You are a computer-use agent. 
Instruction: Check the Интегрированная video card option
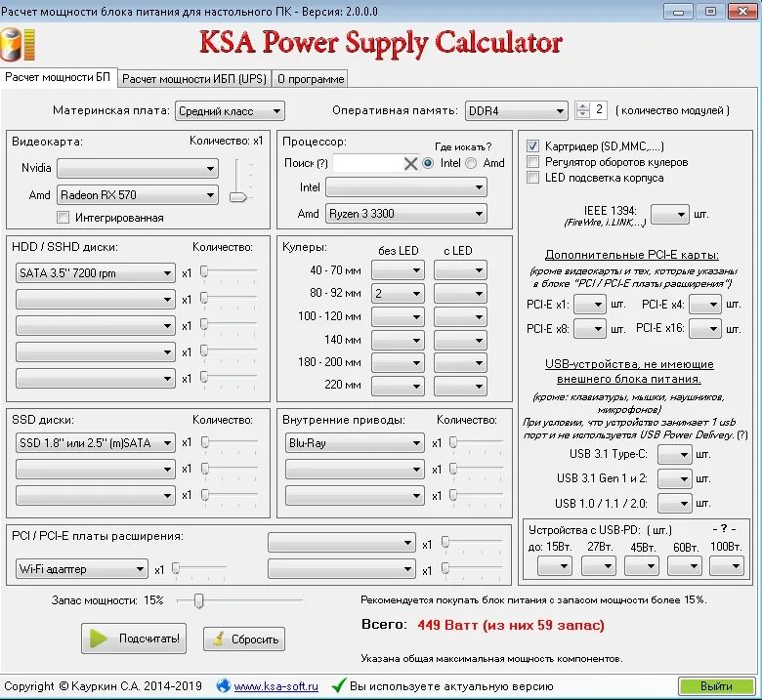pos(63,217)
